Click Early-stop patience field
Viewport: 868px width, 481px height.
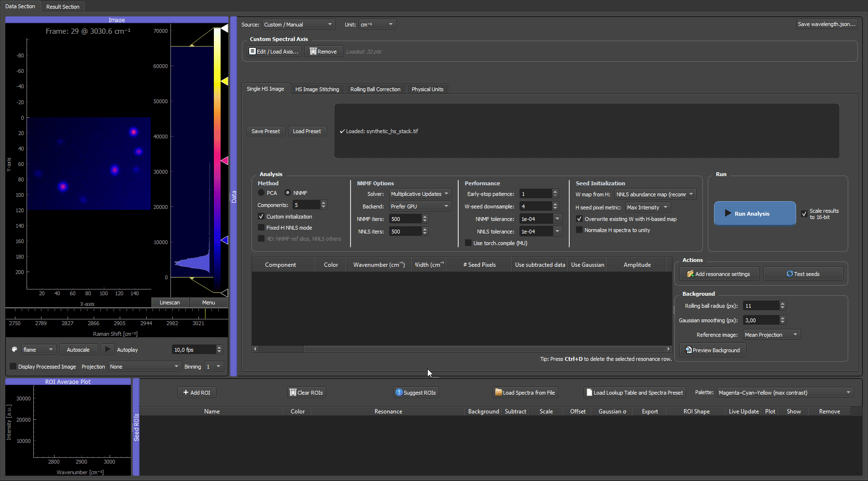pos(535,194)
